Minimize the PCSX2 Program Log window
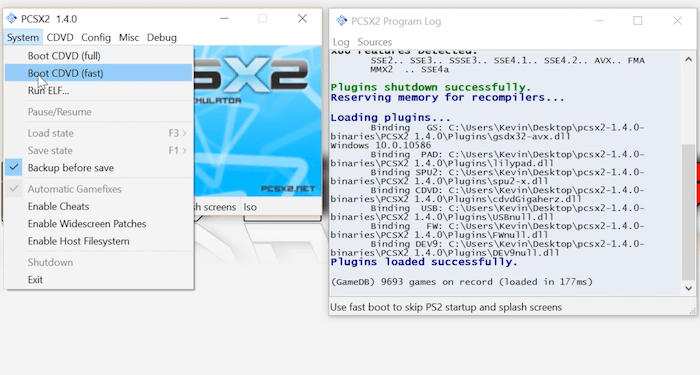 click(x=599, y=21)
